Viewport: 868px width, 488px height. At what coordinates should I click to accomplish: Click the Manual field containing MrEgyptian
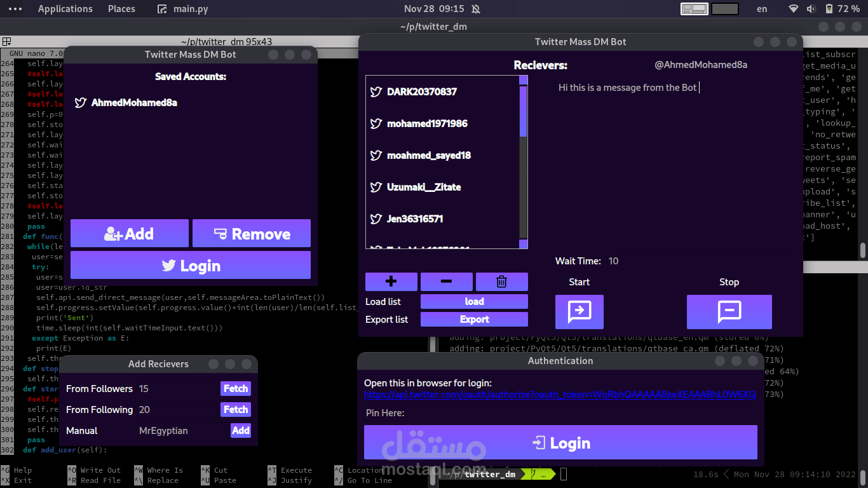coord(183,430)
